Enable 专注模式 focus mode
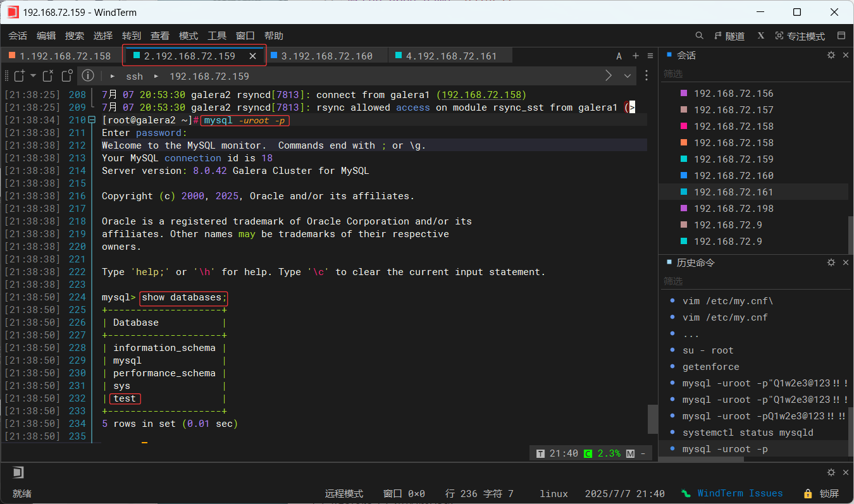The image size is (854, 504). [x=800, y=36]
